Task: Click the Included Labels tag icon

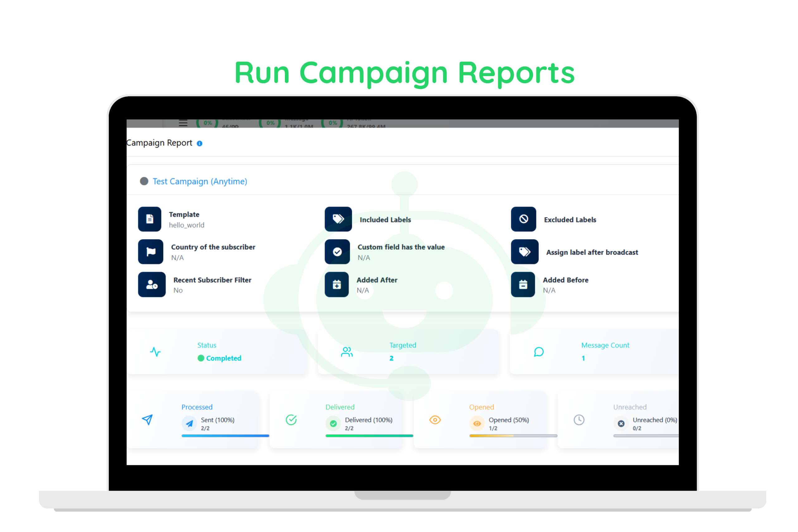Action: [x=338, y=219]
